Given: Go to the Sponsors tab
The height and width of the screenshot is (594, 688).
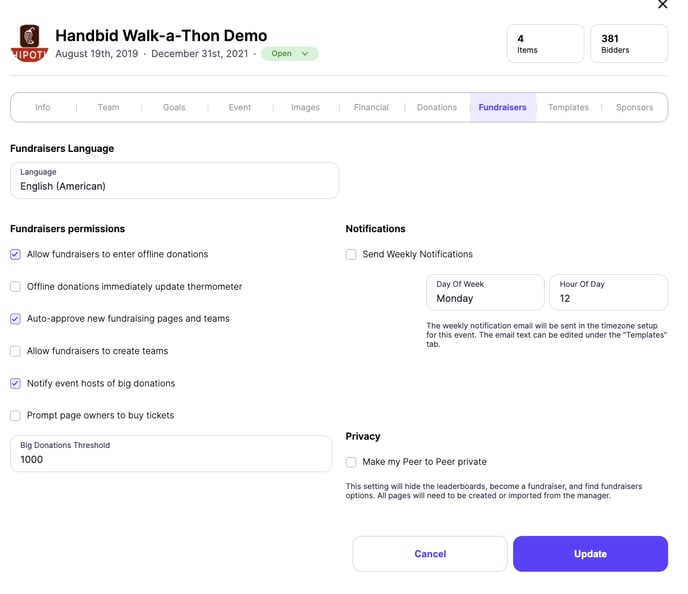Looking at the screenshot, I should [634, 107].
